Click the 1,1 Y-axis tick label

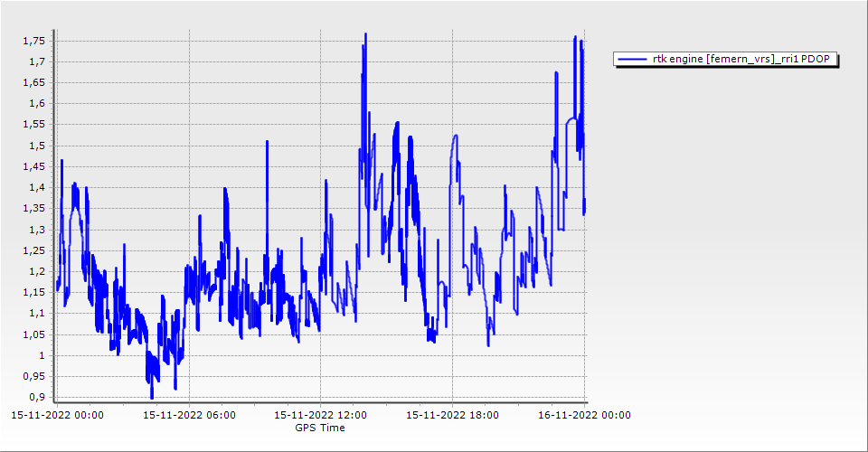38,314
